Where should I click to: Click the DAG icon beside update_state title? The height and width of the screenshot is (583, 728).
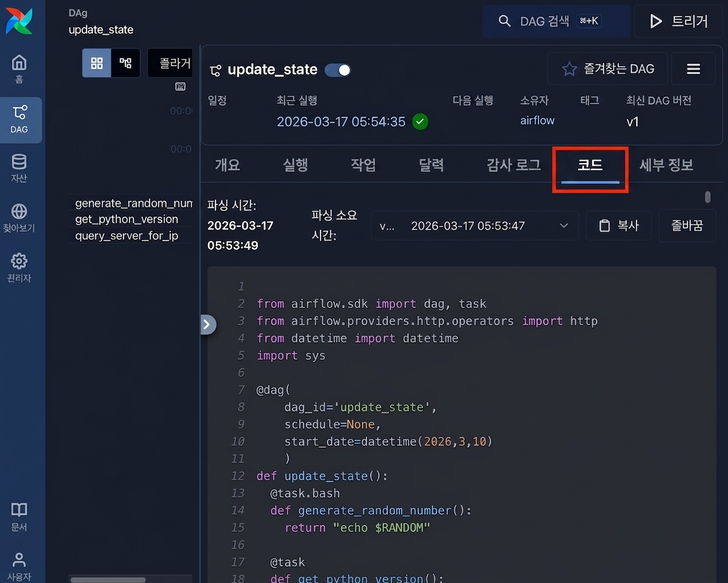[x=215, y=71]
